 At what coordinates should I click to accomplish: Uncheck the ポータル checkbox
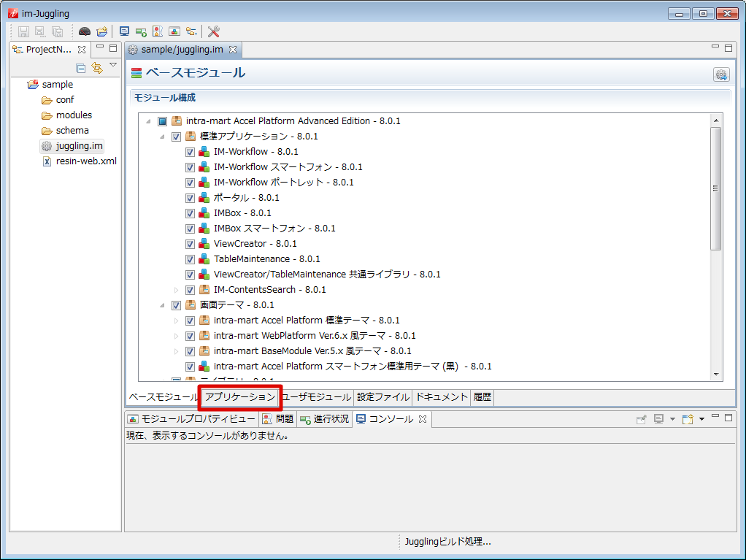(x=190, y=198)
